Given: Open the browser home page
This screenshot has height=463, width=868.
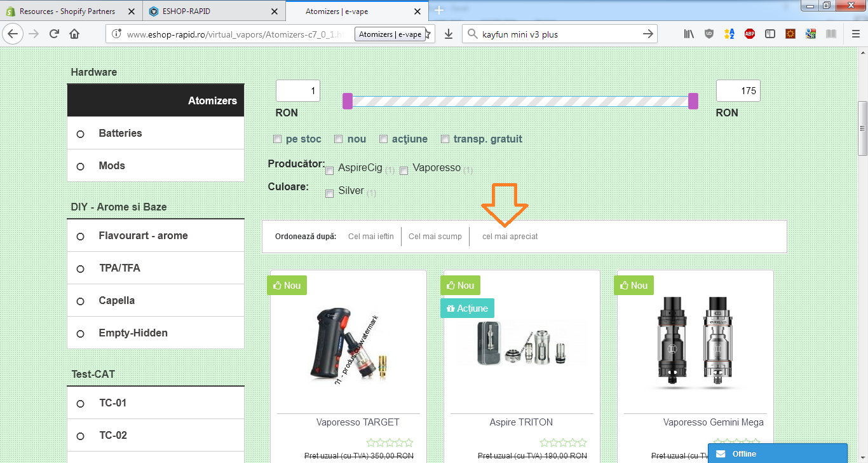Looking at the screenshot, I should (75, 34).
